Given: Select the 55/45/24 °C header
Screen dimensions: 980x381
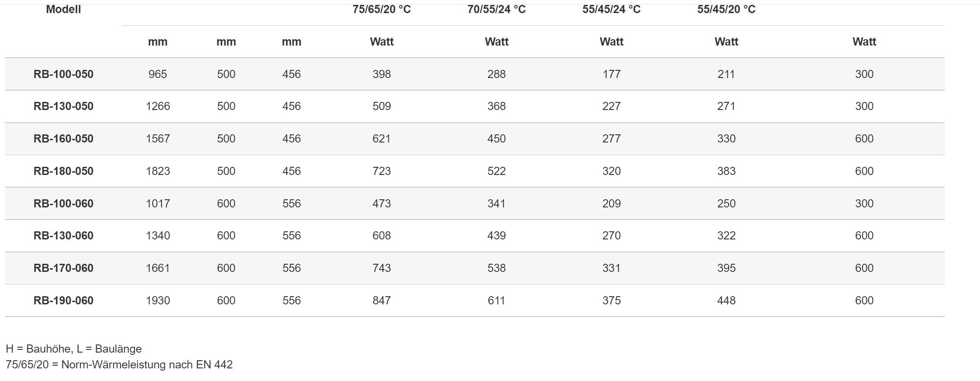Looking at the screenshot, I should pos(611,9).
